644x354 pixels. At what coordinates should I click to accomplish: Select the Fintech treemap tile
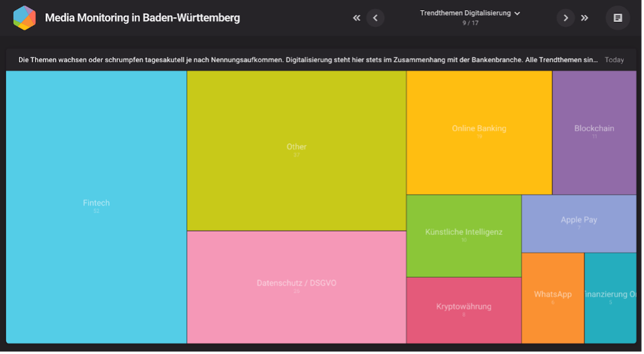click(96, 206)
